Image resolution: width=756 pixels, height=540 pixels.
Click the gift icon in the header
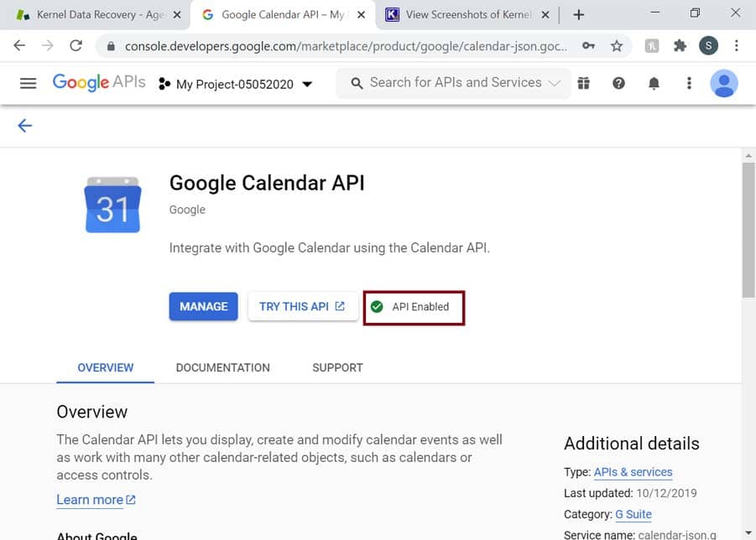tap(583, 83)
